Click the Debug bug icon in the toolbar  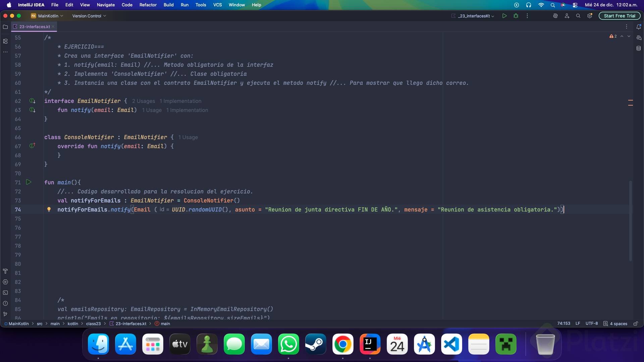pyautogui.click(x=516, y=16)
